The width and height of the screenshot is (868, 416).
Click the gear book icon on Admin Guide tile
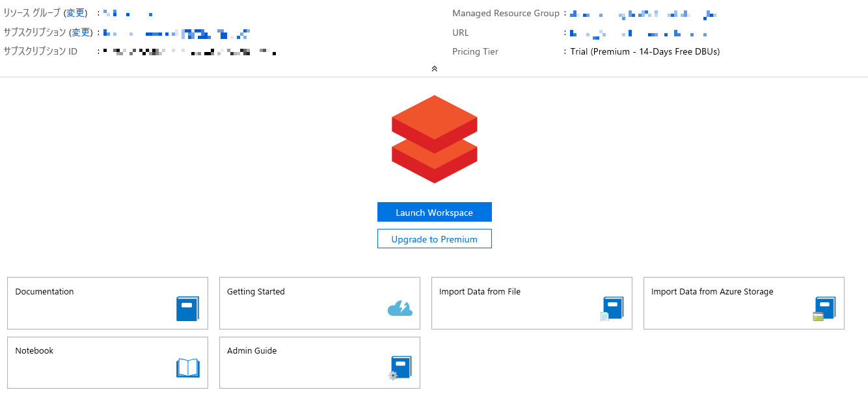[401, 368]
